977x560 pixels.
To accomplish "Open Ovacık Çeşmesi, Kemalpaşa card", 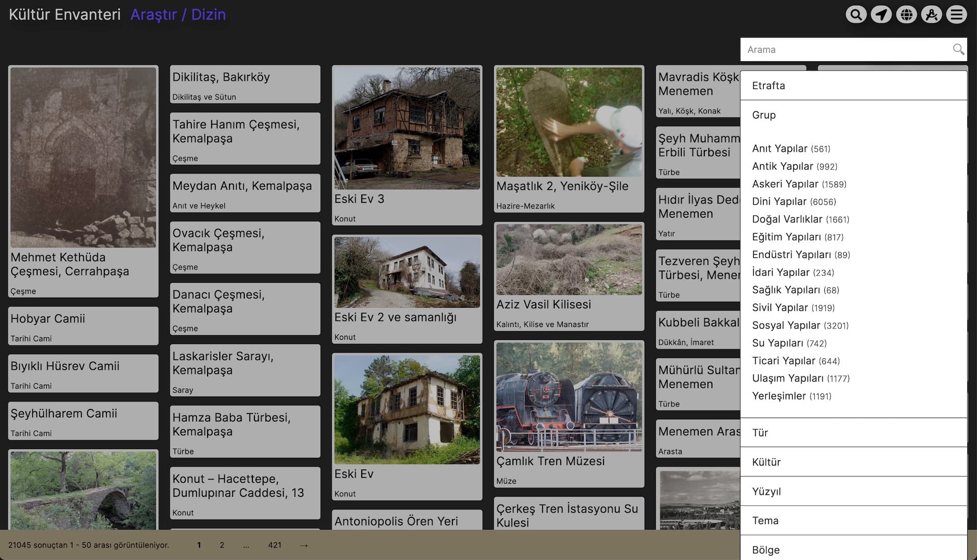I will coord(245,248).
